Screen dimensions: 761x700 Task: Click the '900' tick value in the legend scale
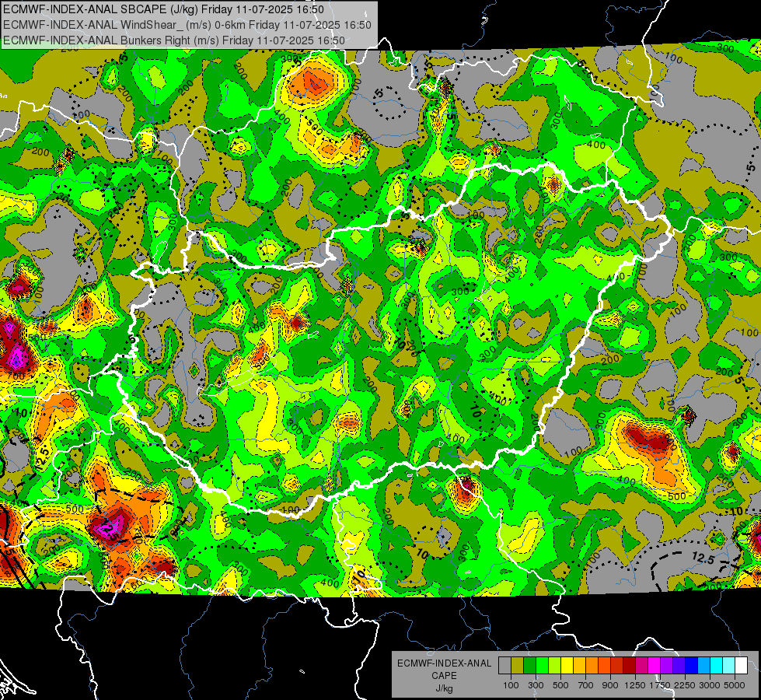point(610,685)
